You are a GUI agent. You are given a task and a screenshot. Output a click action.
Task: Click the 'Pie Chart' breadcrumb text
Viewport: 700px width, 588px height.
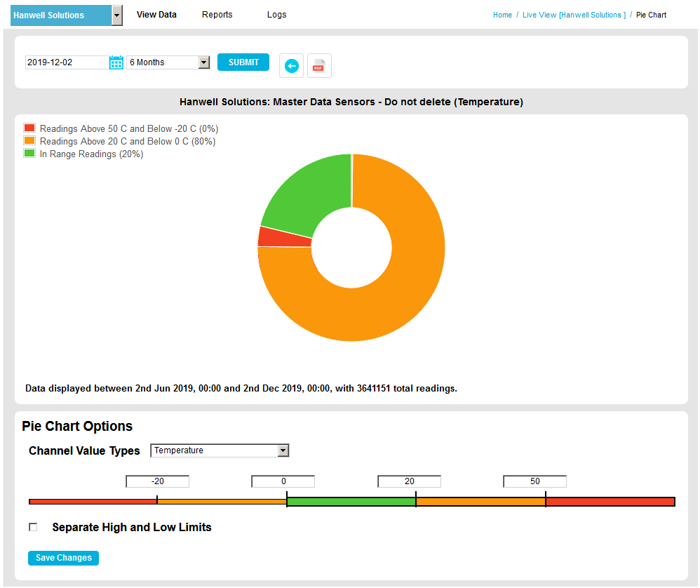coord(651,15)
